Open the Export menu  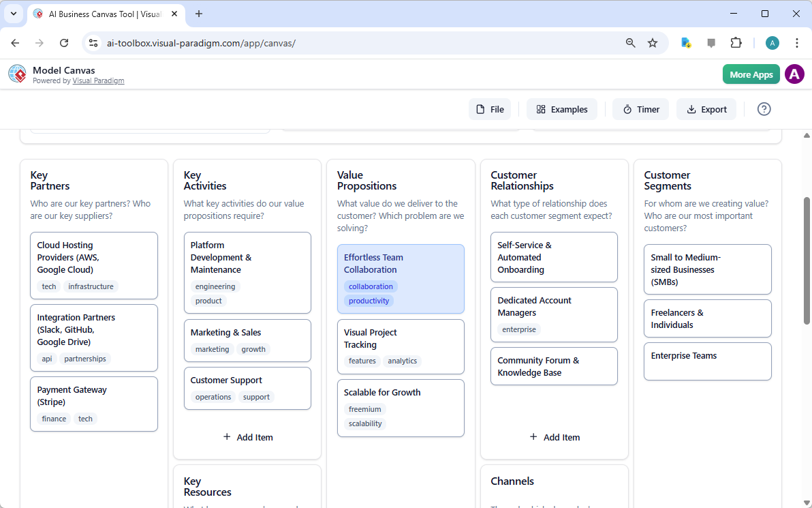706,109
